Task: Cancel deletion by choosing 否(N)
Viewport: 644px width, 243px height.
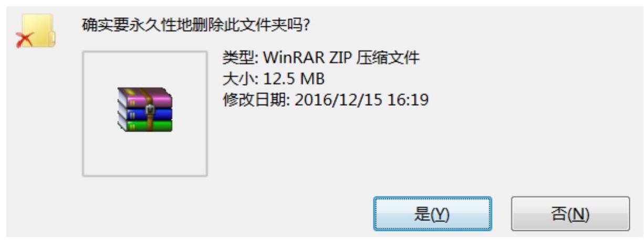Action: click(570, 214)
